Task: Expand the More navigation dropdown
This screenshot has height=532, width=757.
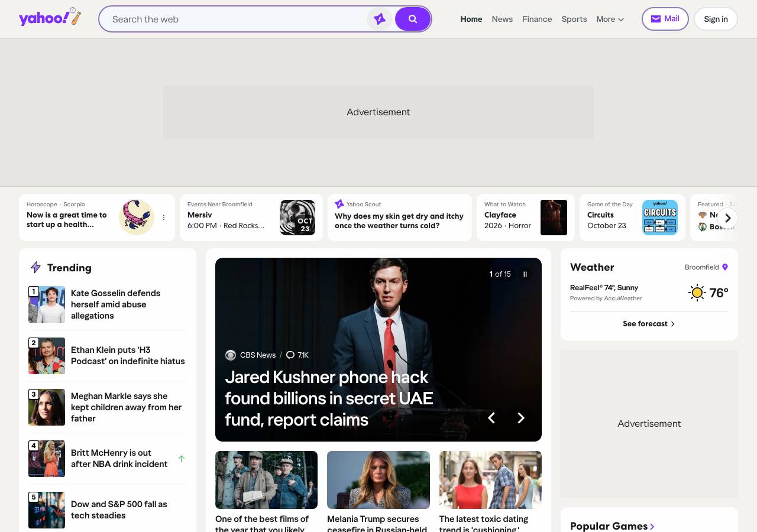Action: (x=610, y=19)
